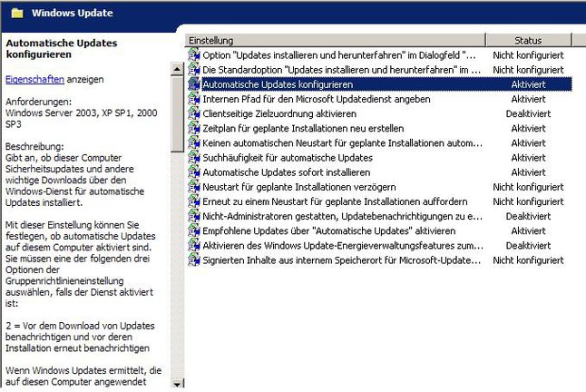The width and height of the screenshot is (586, 392).
Task: Click the scroll down arrow in description pane
Action: 177,384
